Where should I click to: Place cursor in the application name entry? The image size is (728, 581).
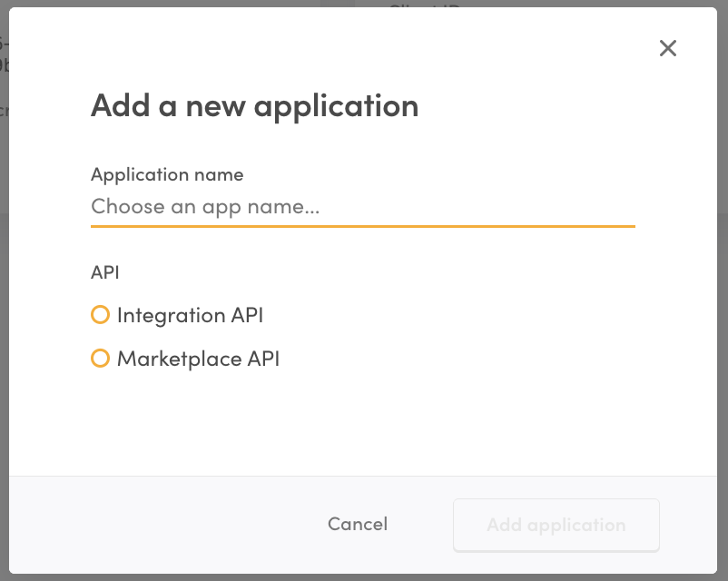pyautogui.click(x=363, y=206)
